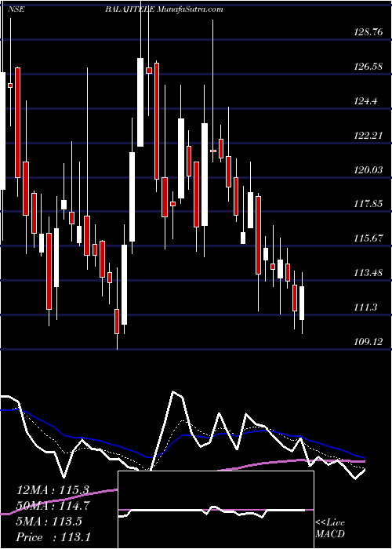Viewport: 392px width, 549px height.
Task: Click the 126.58 price axis label
Action: [368, 67]
